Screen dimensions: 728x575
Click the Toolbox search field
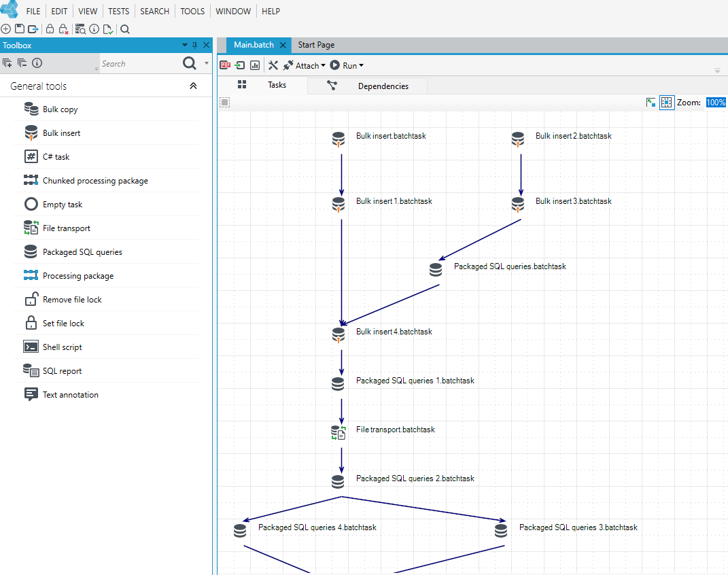[x=139, y=64]
